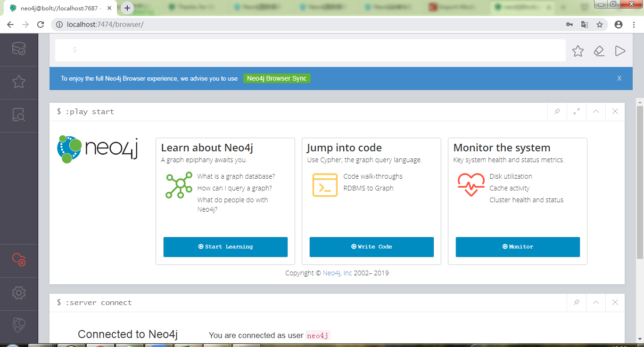Click 'Cache activity' text
The width and height of the screenshot is (644, 347).
(509, 188)
